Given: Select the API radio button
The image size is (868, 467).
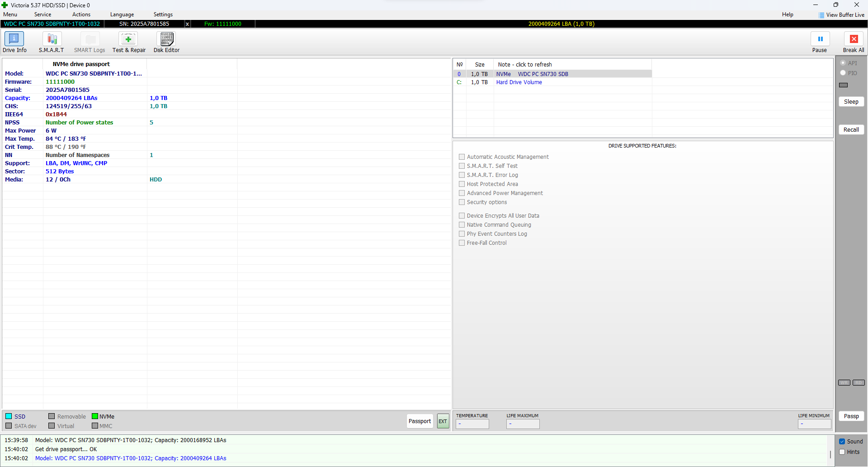Looking at the screenshot, I should (x=843, y=63).
